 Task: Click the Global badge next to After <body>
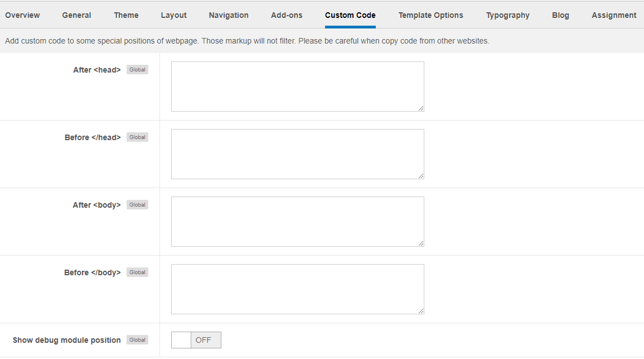(137, 204)
